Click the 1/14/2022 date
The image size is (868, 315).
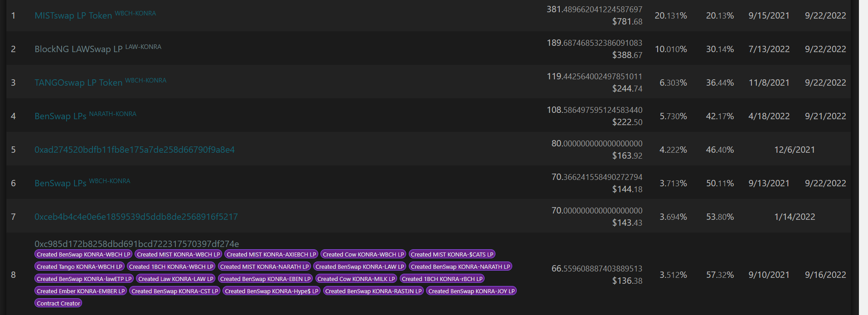point(795,217)
